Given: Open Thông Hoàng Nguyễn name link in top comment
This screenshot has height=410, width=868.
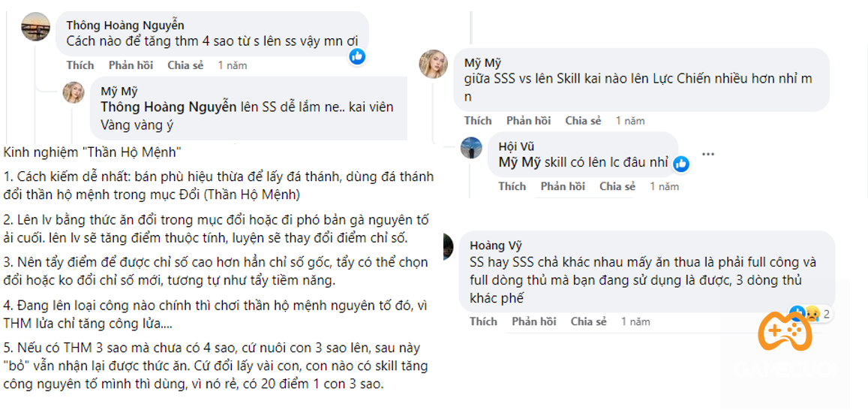Looking at the screenshot, I should [x=125, y=26].
